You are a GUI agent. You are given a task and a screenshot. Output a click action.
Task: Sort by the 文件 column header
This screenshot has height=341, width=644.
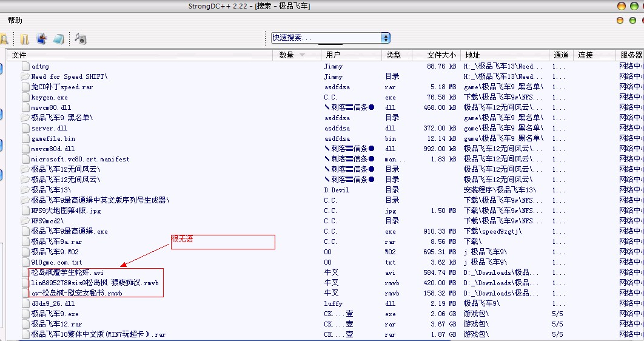point(139,55)
